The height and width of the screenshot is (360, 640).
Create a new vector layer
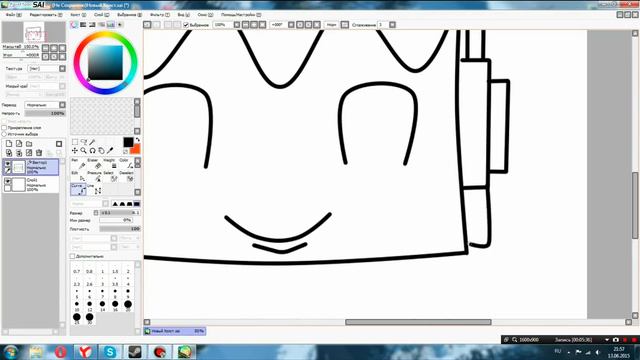point(19,144)
